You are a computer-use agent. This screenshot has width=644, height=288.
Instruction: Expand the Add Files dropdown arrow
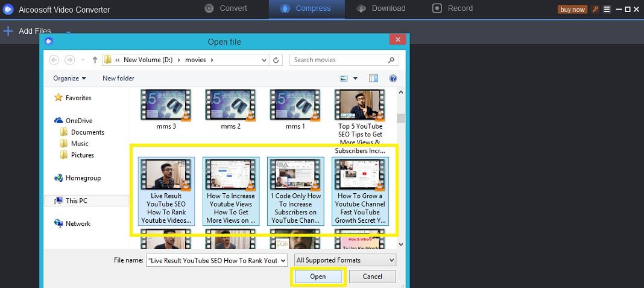[x=68, y=32]
